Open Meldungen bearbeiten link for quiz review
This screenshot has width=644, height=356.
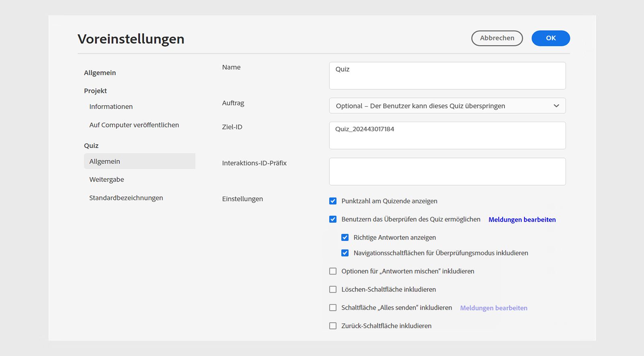pyautogui.click(x=522, y=219)
